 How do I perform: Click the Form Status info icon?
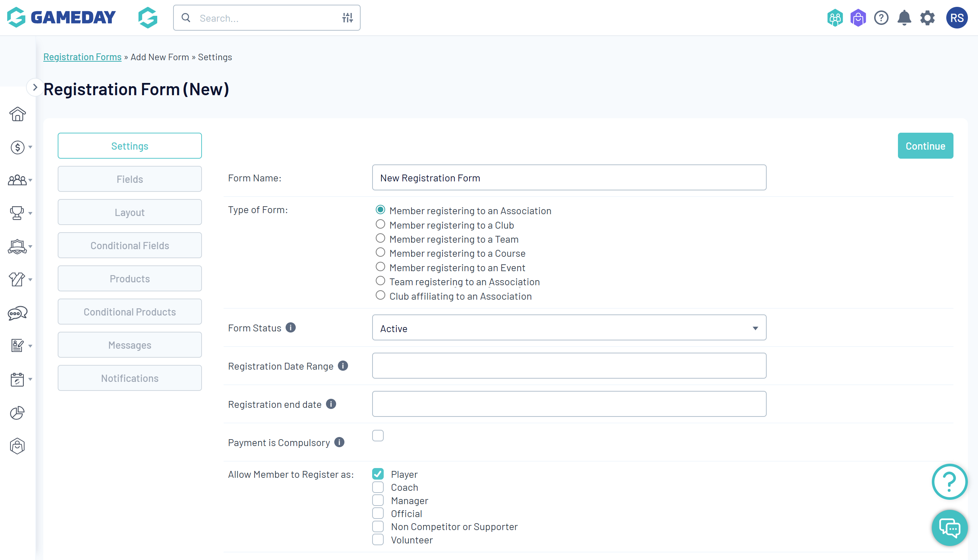(x=291, y=328)
